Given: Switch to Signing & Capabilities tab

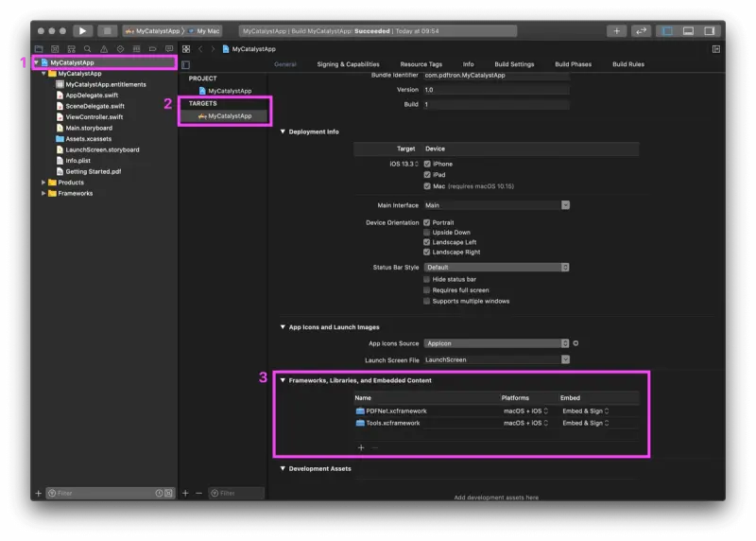Looking at the screenshot, I should click(x=348, y=64).
